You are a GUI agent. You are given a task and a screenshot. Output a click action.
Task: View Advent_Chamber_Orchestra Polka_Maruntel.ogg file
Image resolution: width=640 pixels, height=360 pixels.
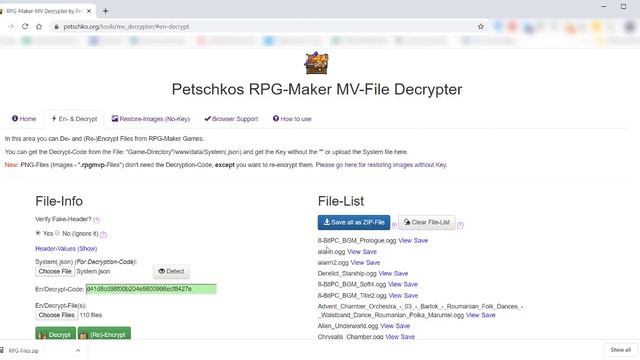[473, 315]
